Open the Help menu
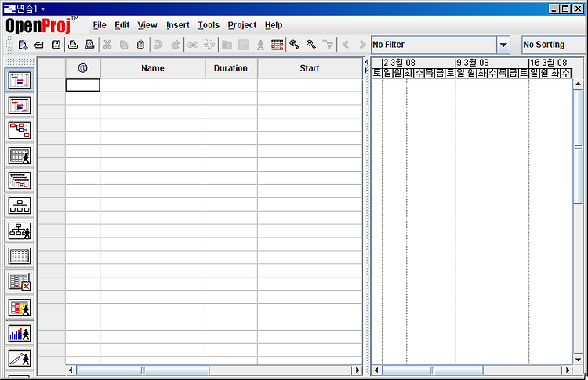The height and width of the screenshot is (380, 588). (x=274, y=25)
